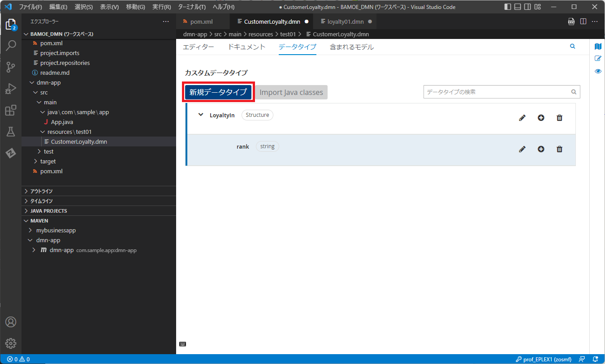Open the Explorer view in activity bar
605x364 pixels.
coord(11,24)
